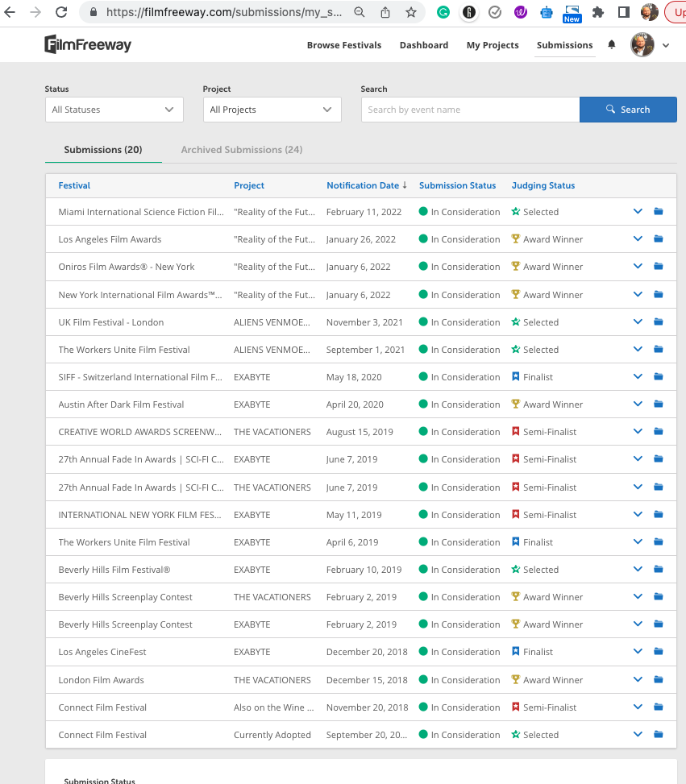Screen dimensions: 686x784
Task: Open folder icon for Los Angeles CineFest
Action: tap(659, 652)
